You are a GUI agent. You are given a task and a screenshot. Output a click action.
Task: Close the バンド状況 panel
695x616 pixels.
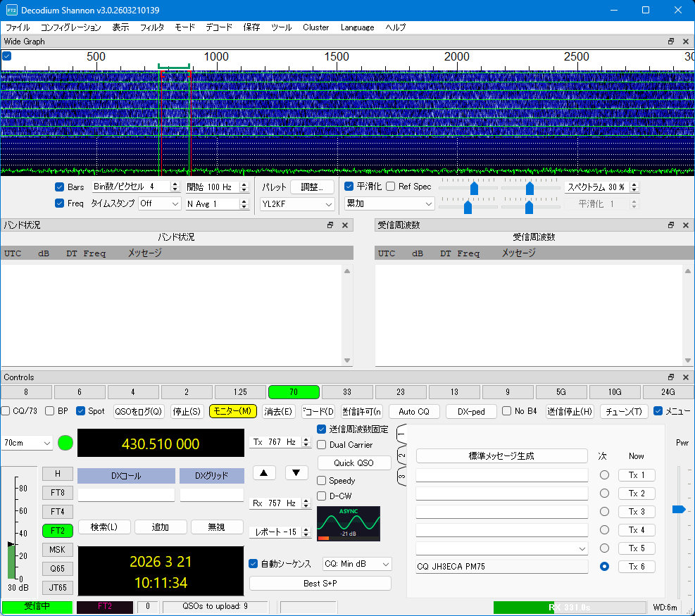click(x=345, y=225)
